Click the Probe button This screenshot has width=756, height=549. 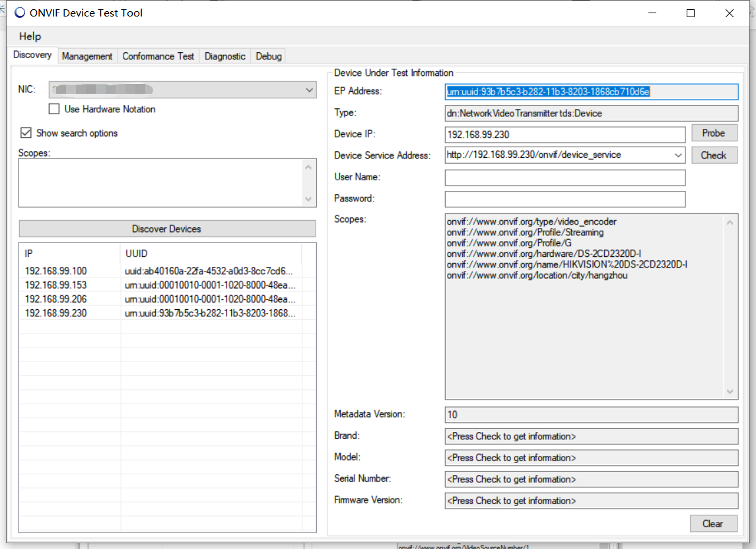pos(714,133)
